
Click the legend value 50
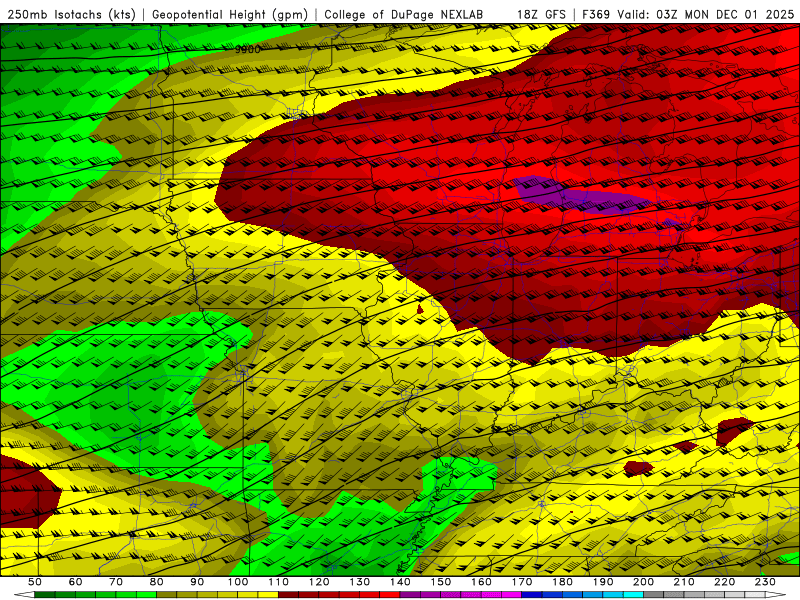point(35,582)
